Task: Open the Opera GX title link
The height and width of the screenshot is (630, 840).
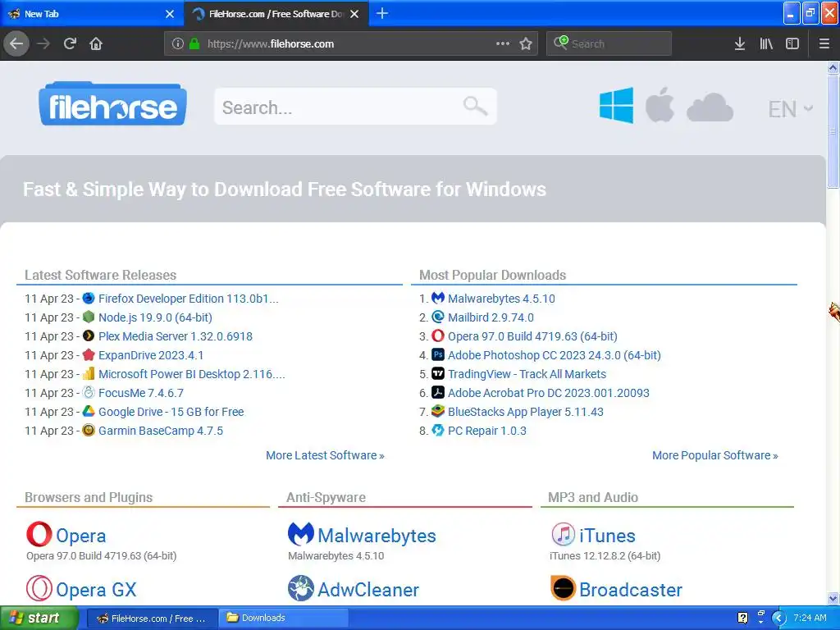Action: point(97,590)
